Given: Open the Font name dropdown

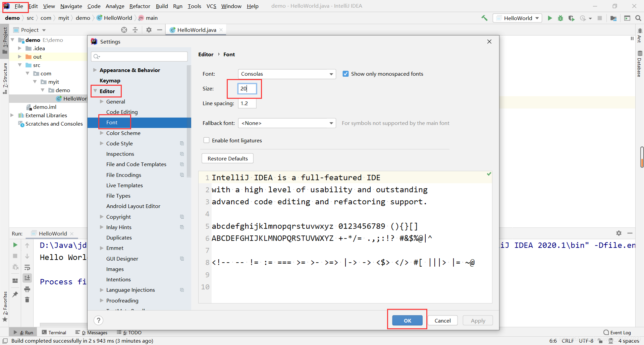Looking at the screenshot, I should pos(287,74).
